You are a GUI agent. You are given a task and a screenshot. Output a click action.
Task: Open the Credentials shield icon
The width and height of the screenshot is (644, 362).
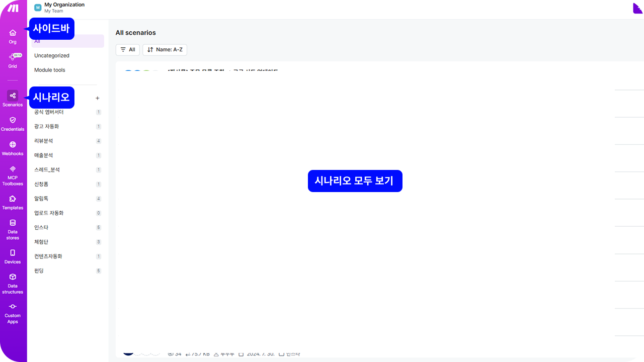pyautogui.click(x=13, y=120)
